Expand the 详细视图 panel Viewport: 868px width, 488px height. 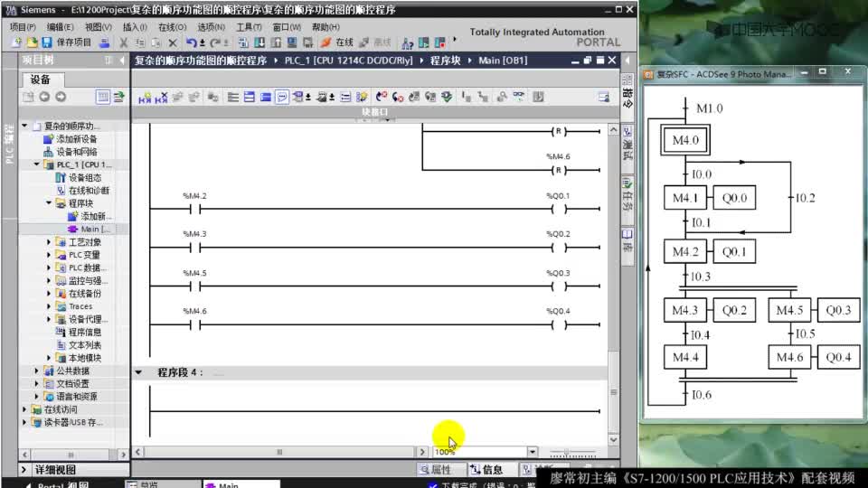pos(24,470)
